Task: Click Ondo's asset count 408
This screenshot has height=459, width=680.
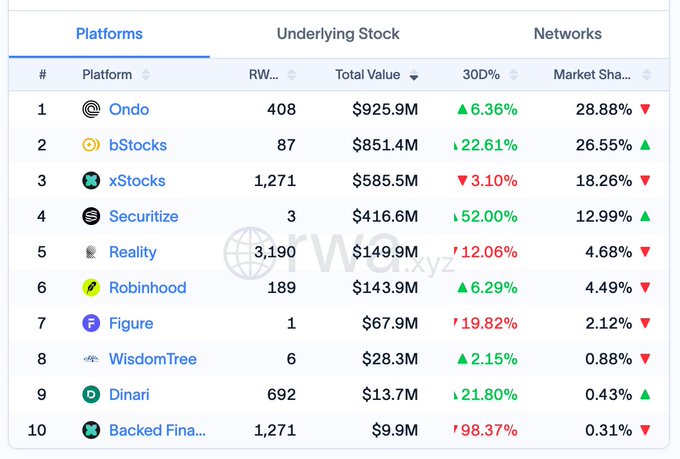Action: [281, 109]
